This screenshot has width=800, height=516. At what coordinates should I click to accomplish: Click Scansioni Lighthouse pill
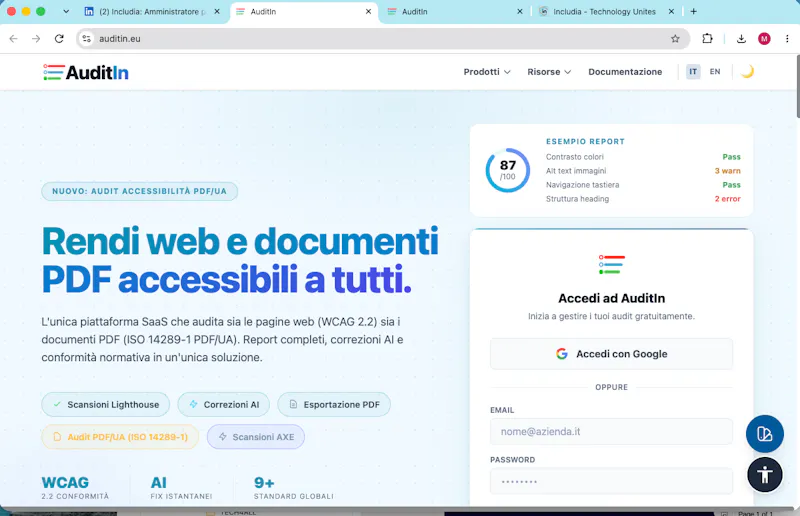tap(106, 404)
